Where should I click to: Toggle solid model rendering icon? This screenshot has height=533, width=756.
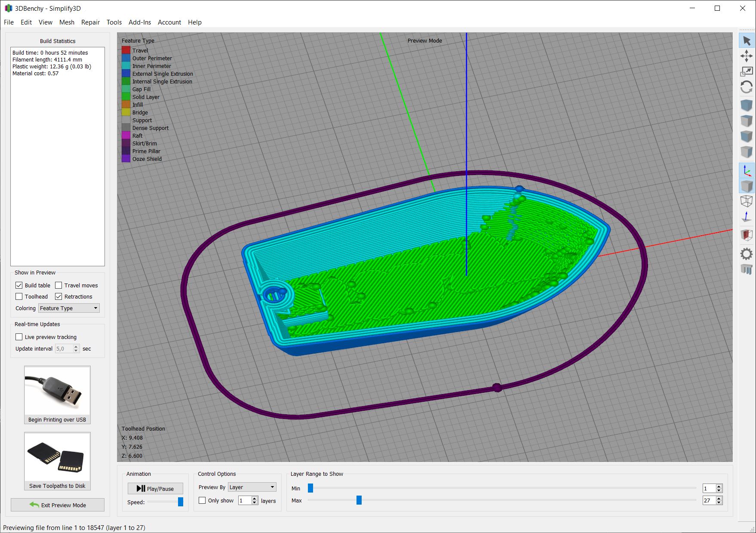pyautogui.click(x=747, y=186)
